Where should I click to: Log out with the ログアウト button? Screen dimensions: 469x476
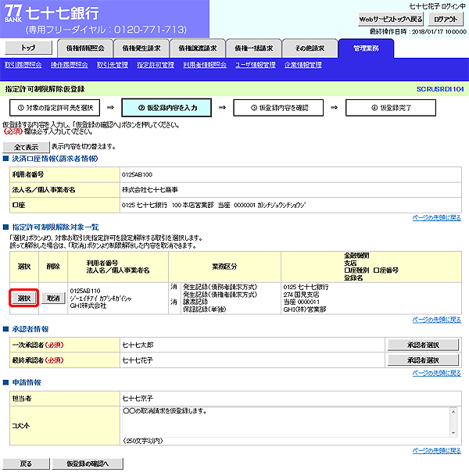446,19
